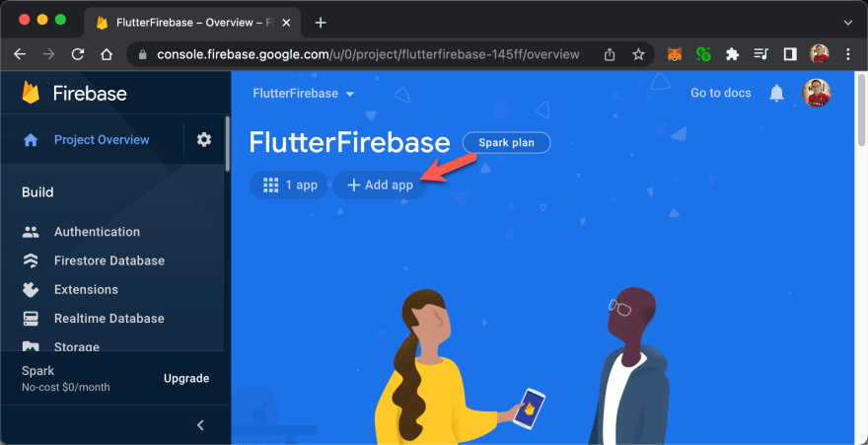The image size is (868, 445).
Task: Show the 1 app list
Action: [289, 185]
